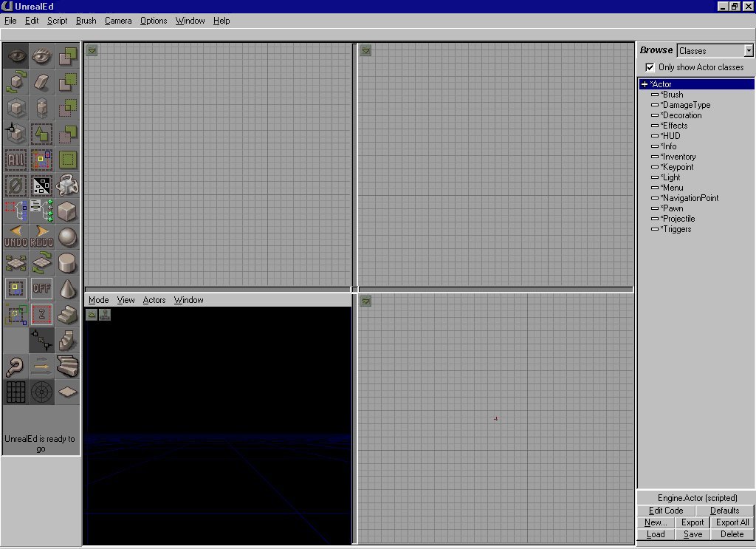Click the Edit Code button
This screenshot has width=756, height=549.
point(666,511)
